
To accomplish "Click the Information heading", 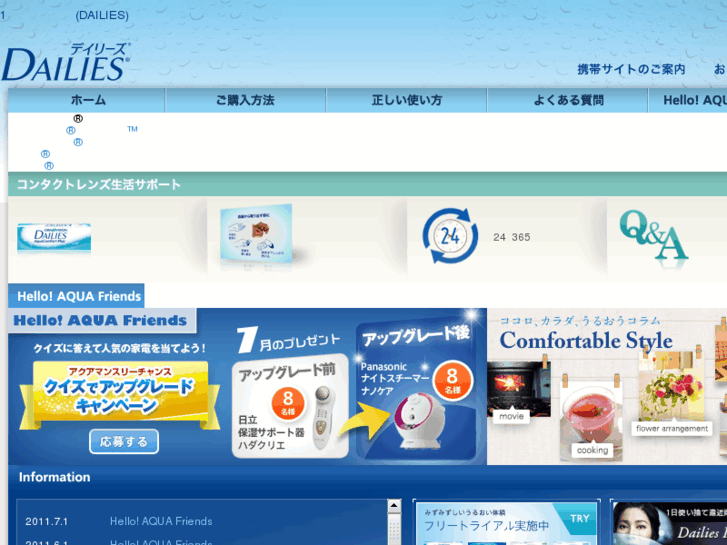I will click(54, 477).
